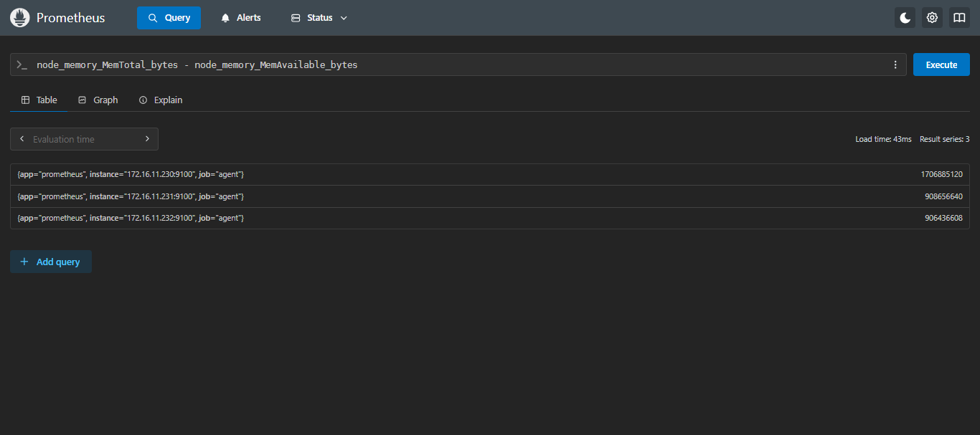980x435 pixels.
Task: Switch to the Explain tab
Action: pyautogui.click(x=161, y=100)
